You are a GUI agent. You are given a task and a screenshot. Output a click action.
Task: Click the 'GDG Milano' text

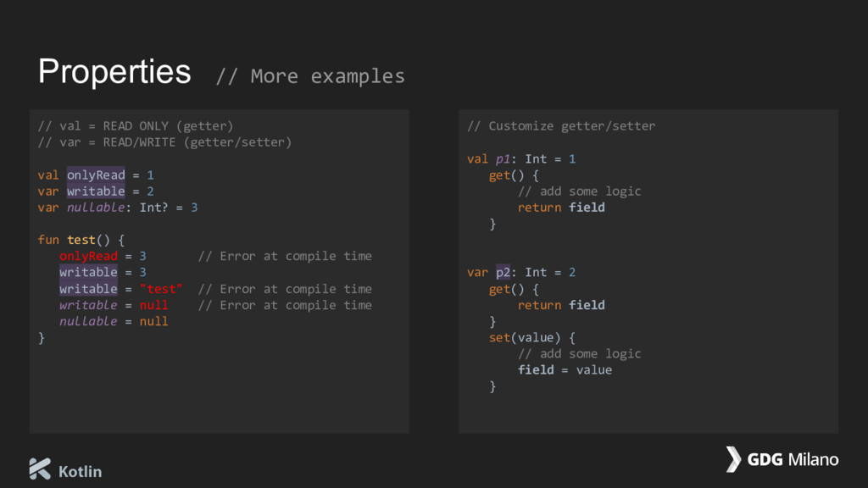[793, 460]
